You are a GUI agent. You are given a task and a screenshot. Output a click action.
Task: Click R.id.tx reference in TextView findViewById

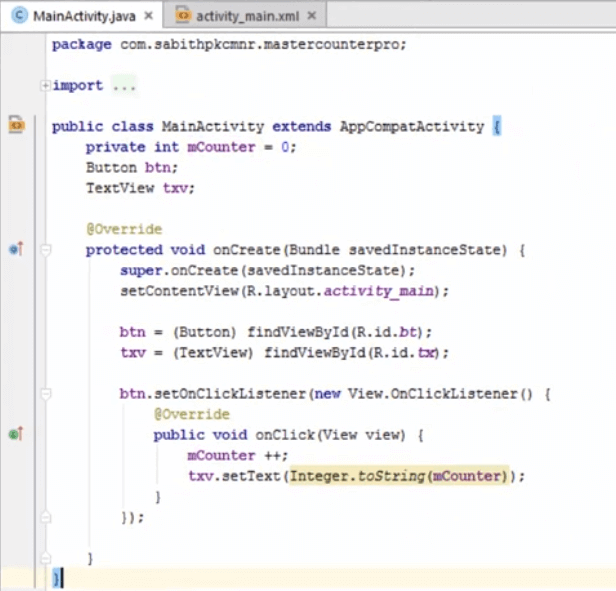tap(404, 353)
